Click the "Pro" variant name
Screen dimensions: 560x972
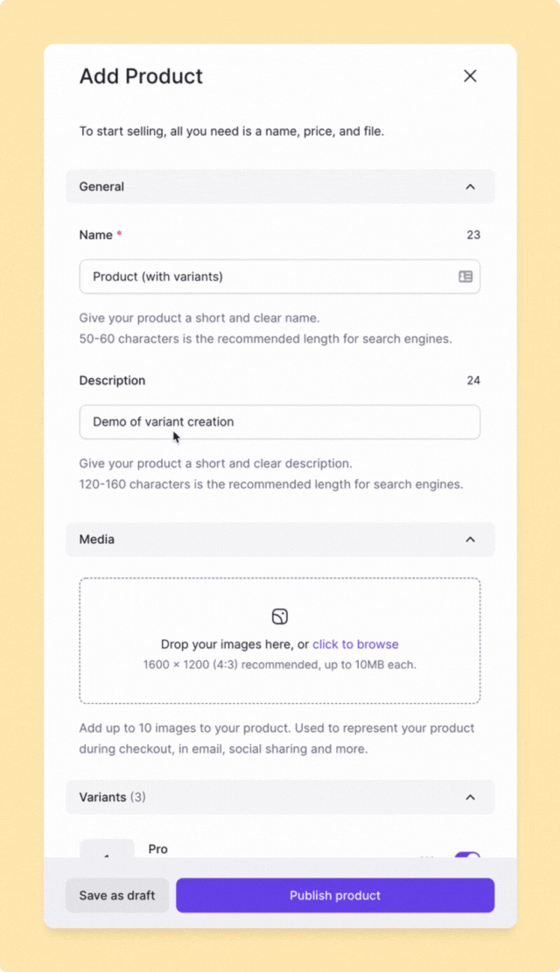coord(158,849)
